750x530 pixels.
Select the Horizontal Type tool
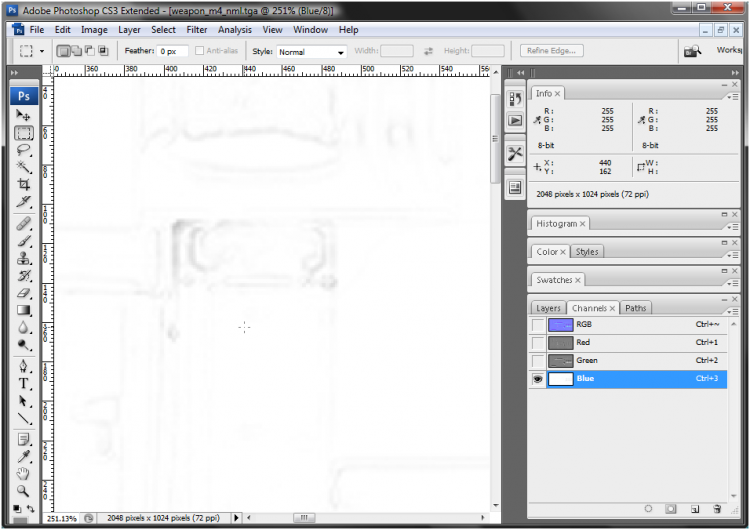[x=24, y=383]
